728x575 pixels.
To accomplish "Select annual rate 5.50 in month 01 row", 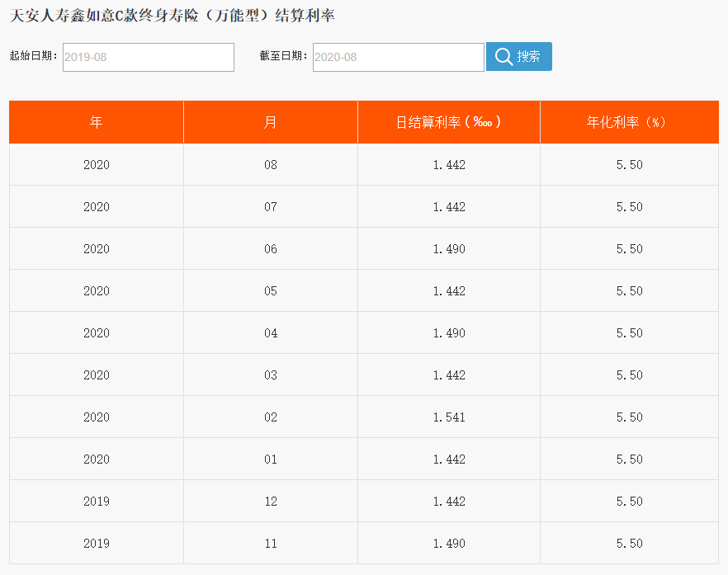I will coord(630,459).
